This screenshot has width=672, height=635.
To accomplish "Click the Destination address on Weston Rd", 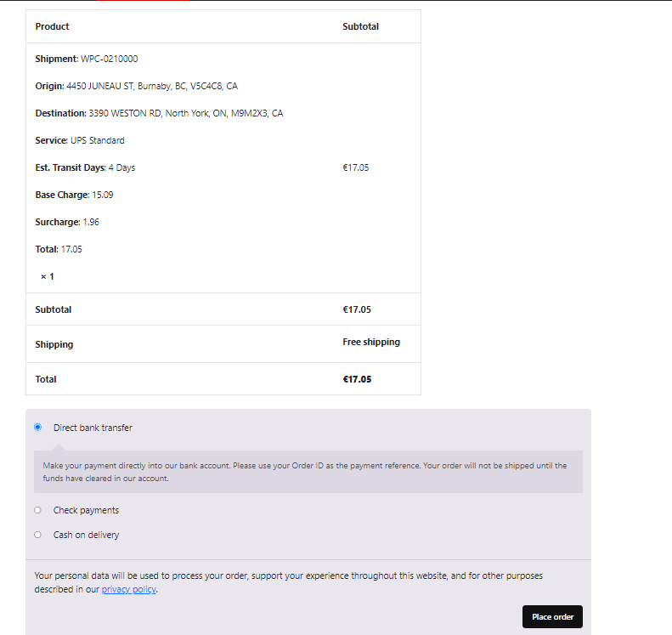I will click(185, 113).
